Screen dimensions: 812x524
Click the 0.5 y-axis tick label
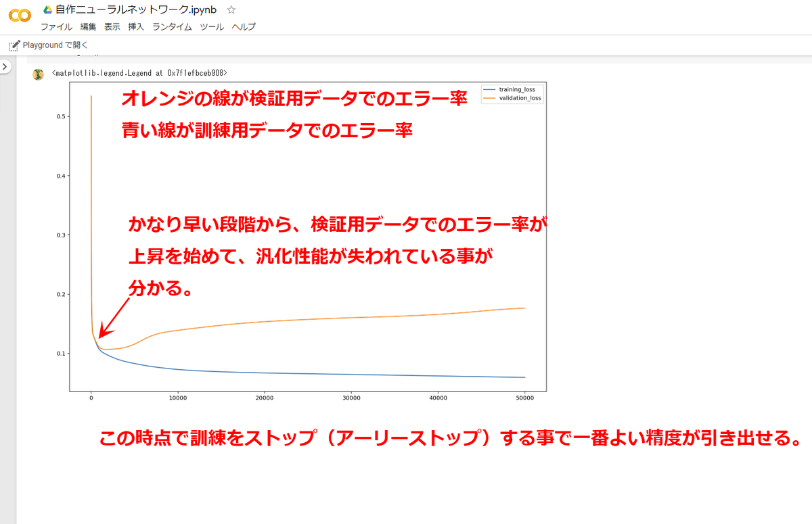(x=61, y=116)
